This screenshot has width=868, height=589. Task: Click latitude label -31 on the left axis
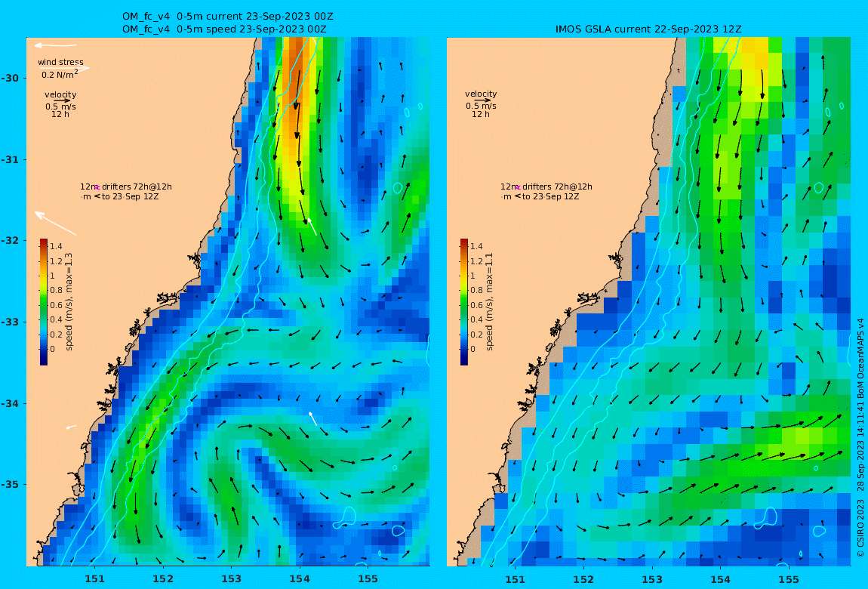9,160
